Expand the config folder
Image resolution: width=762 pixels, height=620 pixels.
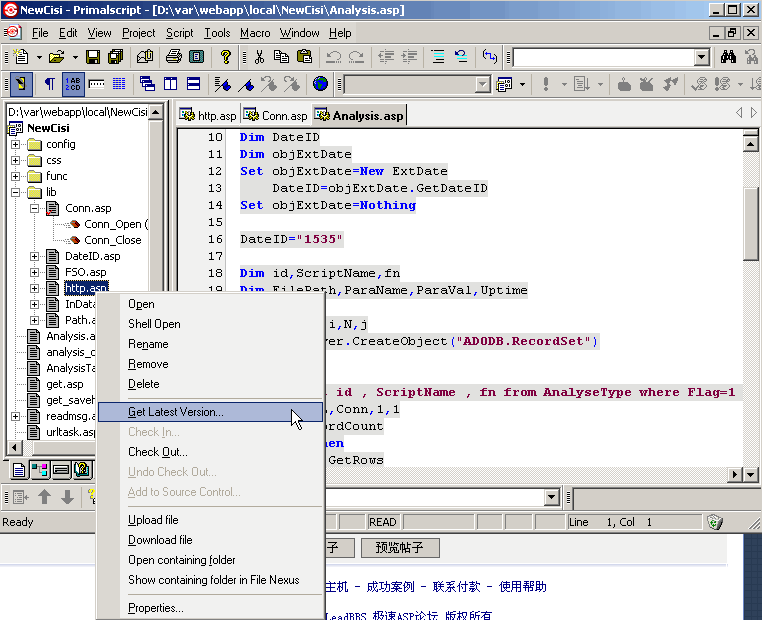16,144
